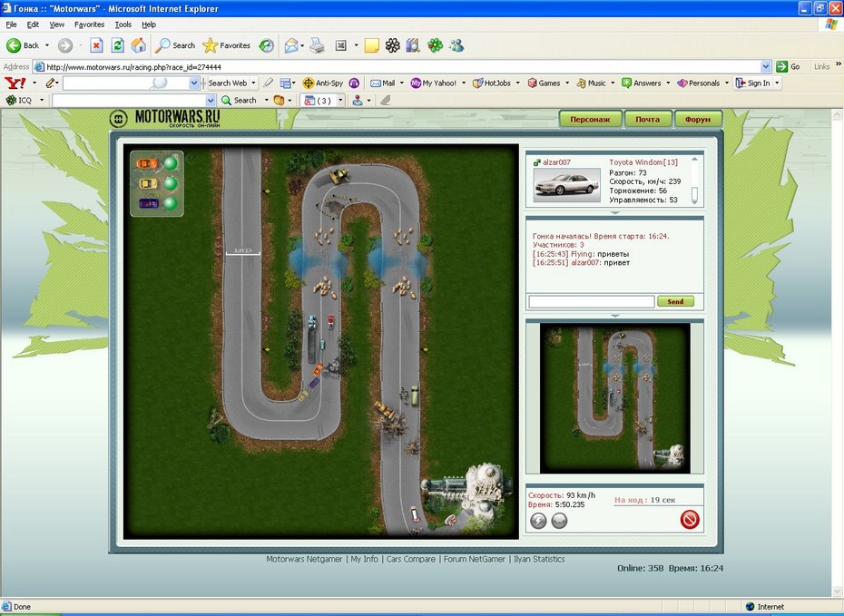Image resolution: width=844 pixels, height=616 pixels.
Task: Open the Search pane in IE toolbar
Action: 175,45
